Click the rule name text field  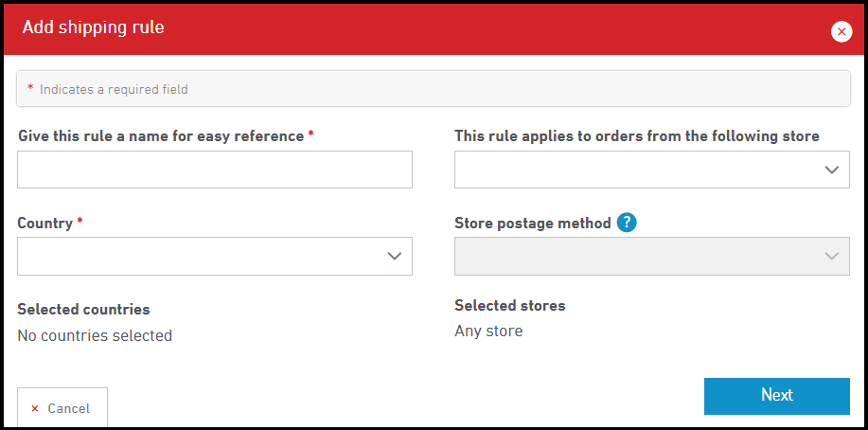pyautogui.click(x=215, y=170)
